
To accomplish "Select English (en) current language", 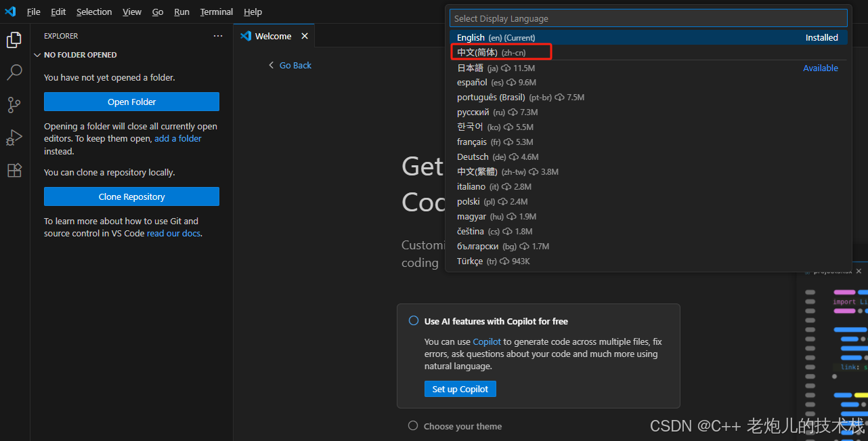I will click(x=649, y=38).
